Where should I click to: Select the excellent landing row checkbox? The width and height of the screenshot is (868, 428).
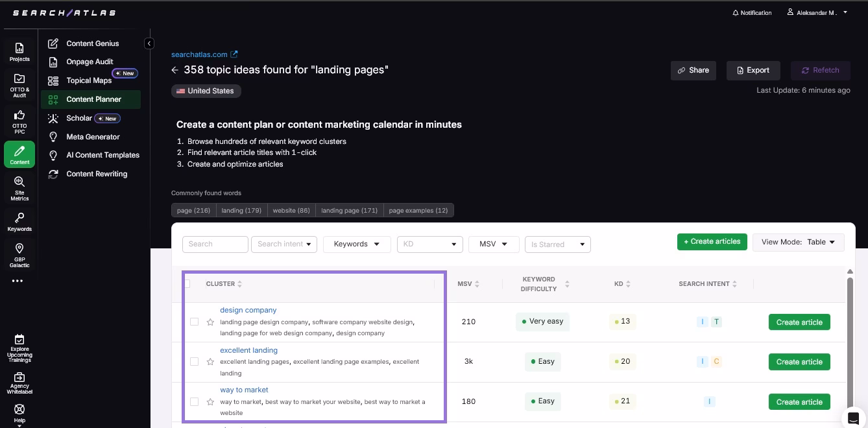click(x=194, y=362)
